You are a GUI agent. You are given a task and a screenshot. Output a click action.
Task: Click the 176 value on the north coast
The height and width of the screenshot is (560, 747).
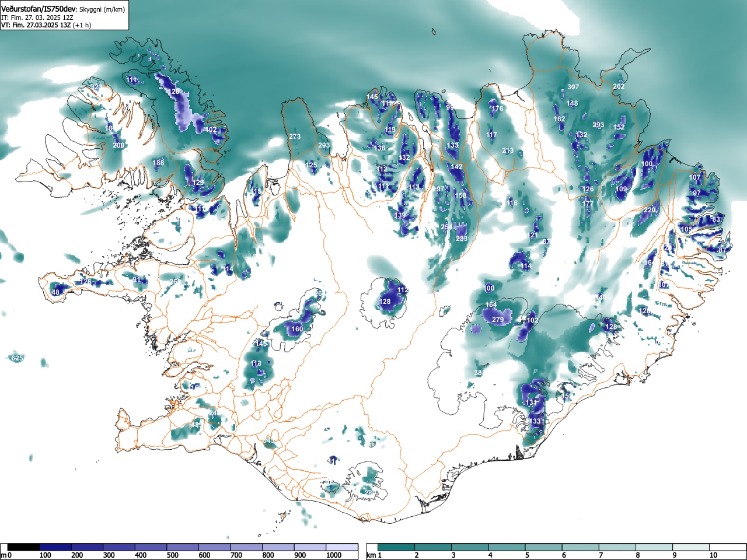497,109
